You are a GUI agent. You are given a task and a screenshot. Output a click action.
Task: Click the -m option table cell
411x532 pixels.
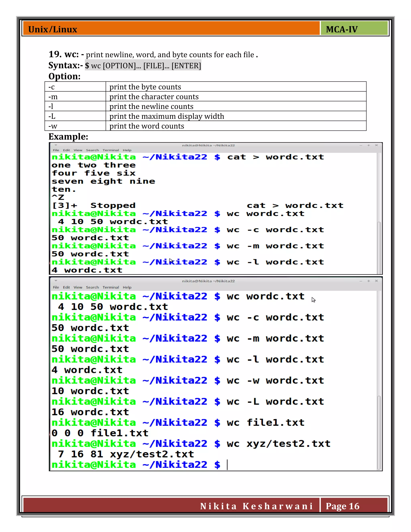point(75,96)
